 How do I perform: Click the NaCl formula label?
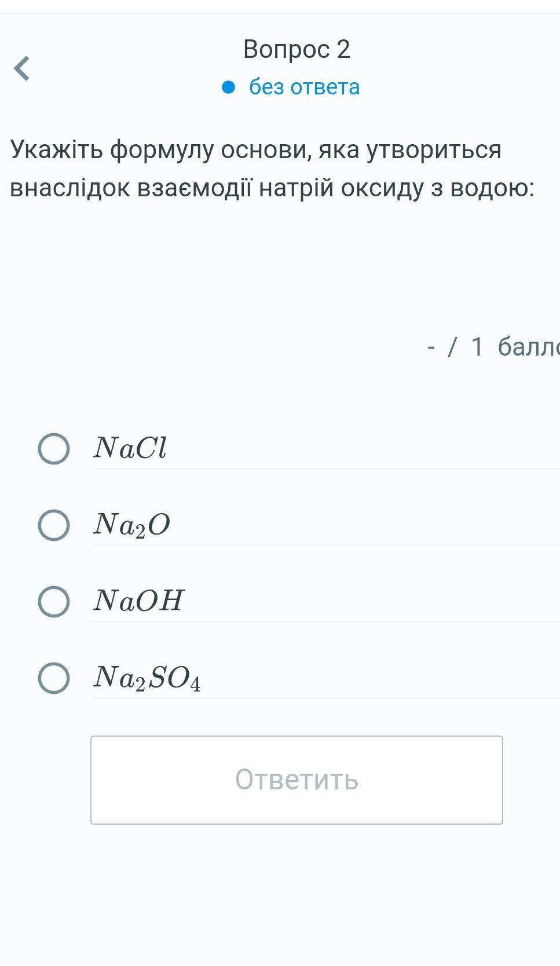(130, 448)
